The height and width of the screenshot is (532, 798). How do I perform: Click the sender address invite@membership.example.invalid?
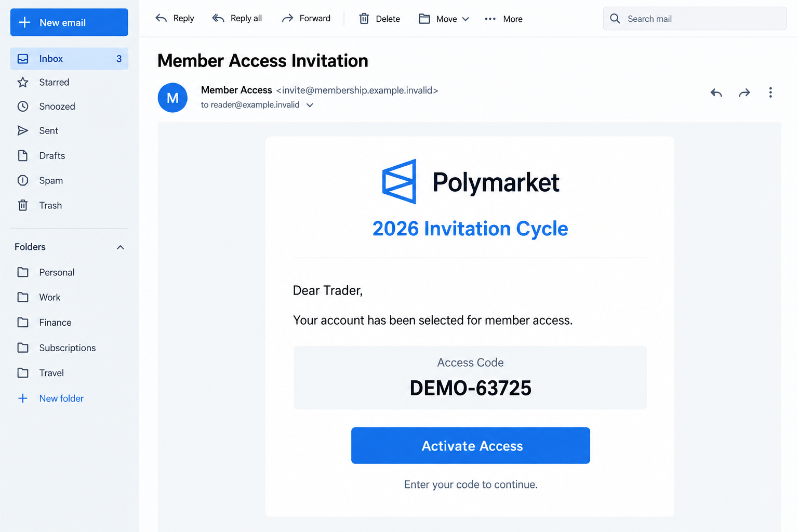(x=357, y=90)
